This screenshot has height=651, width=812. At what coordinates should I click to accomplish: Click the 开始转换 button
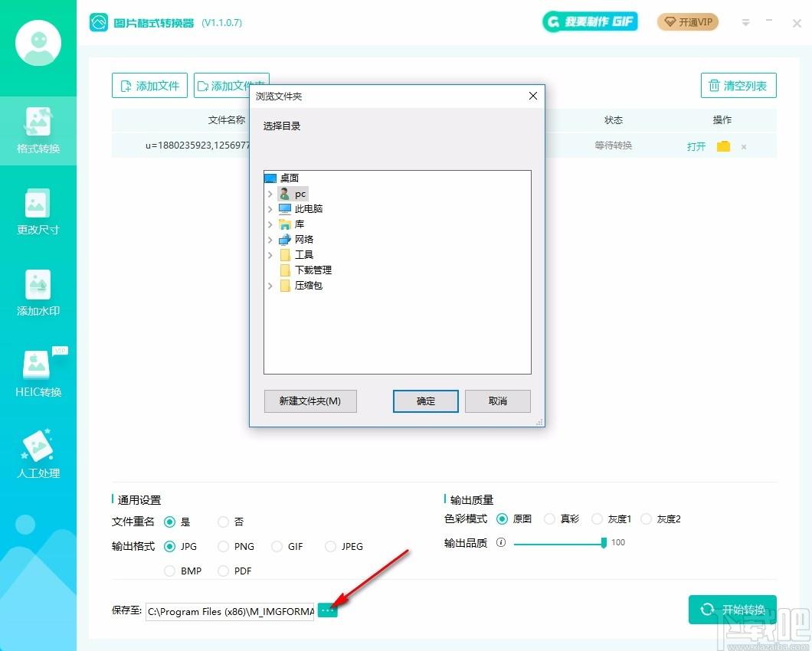click(x=732, y=610)
